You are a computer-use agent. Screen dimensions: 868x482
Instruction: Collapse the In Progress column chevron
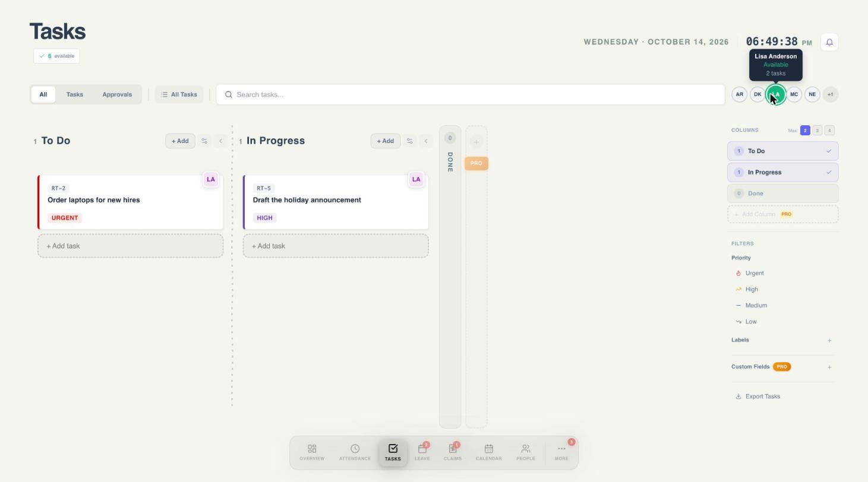point(426,141)
